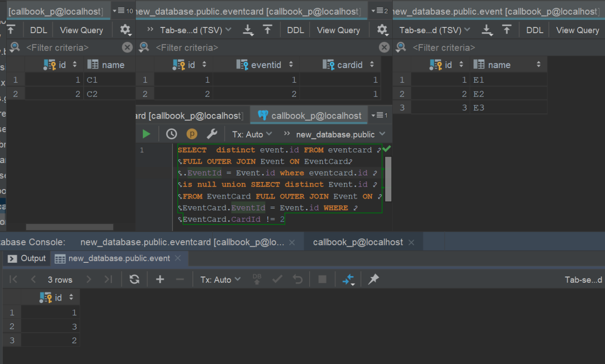Click the wrench settings icon in console toolbar

click(212, 134)
